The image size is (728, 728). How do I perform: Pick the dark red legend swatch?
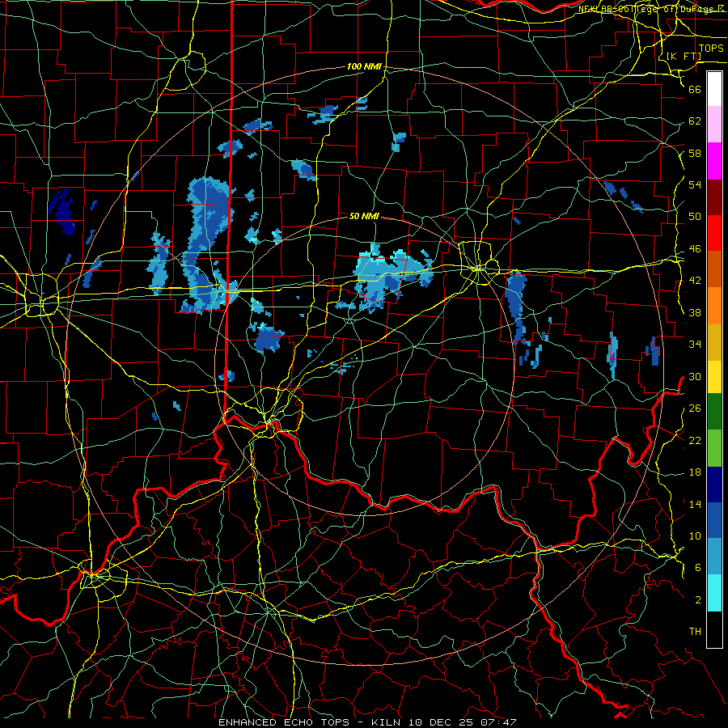(714, 197)
